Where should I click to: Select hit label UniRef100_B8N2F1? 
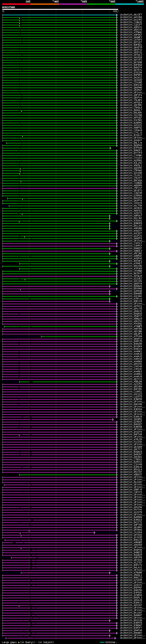tap(131, 150)
